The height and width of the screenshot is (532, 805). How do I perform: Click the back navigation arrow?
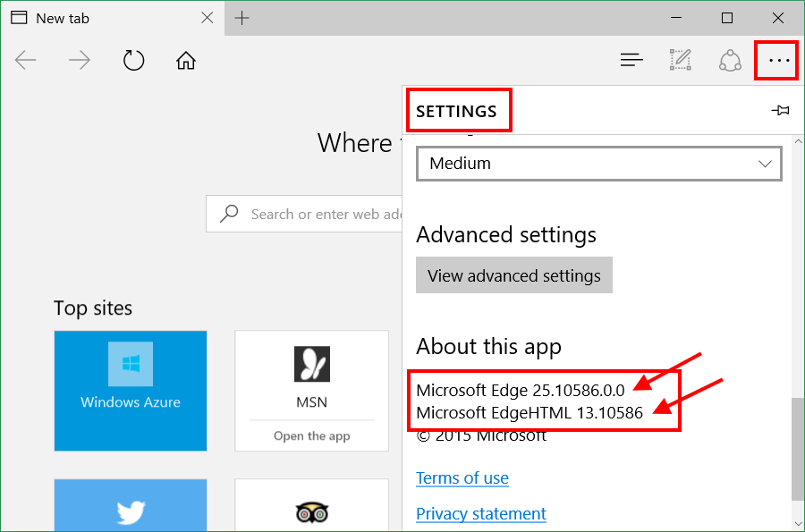pos(26,60)
